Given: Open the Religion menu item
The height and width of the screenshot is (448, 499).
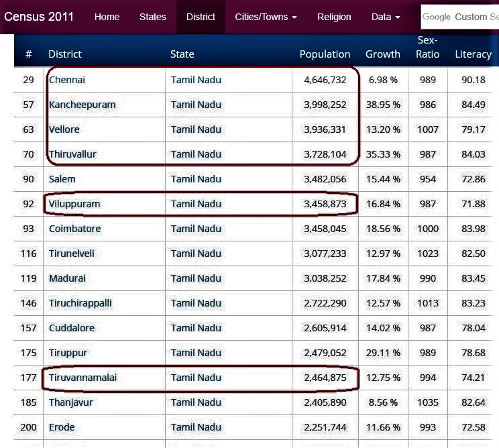Looking at the screenshot, I should coord(334,17).
